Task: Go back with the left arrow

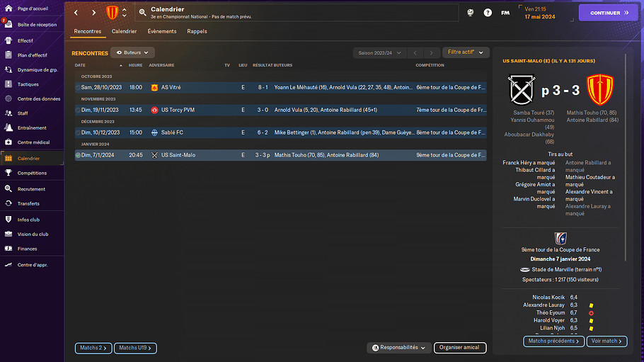Action: [x=76, y=13]
